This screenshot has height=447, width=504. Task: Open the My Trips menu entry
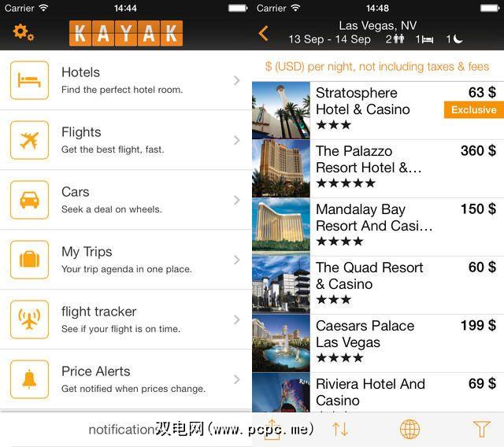pos(126,260)
